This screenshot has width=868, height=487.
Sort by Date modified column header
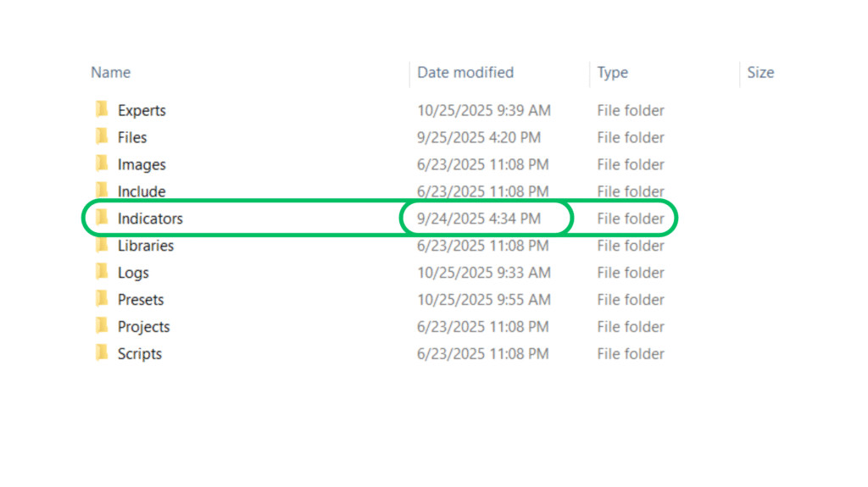[465, 73]
